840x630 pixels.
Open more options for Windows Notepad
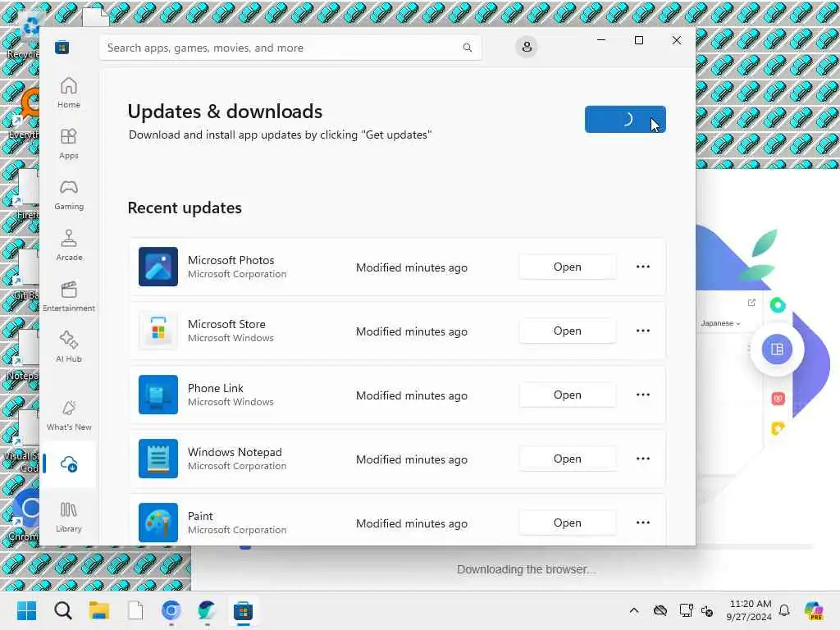pyautogui.click(x=643, y=459)
